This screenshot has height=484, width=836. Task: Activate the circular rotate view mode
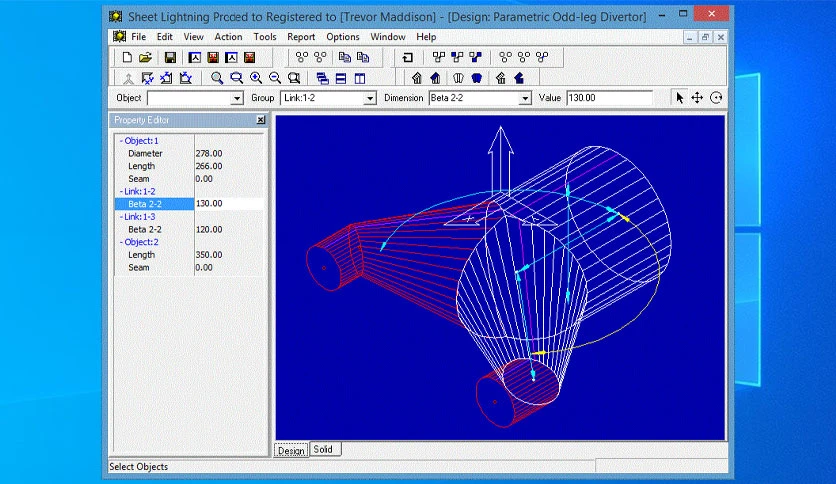(716, 98)
